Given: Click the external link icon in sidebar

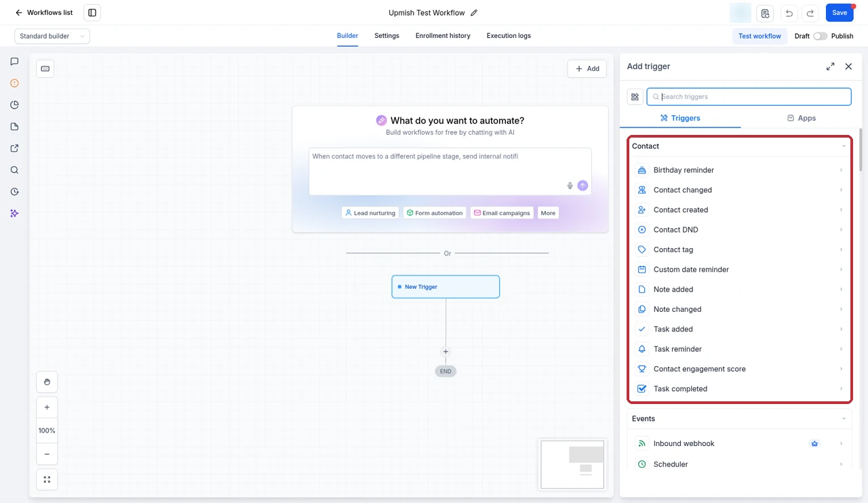Looking at the screenshot, I should [x=14, y=148].
